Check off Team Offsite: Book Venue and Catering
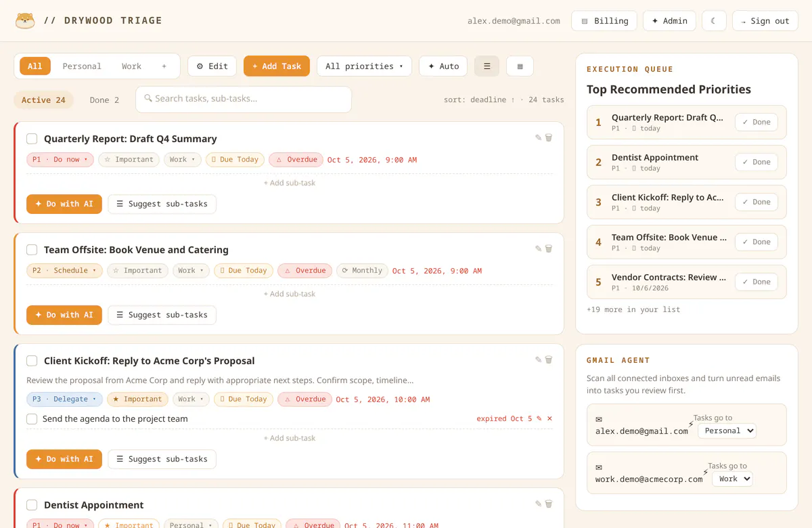The height and width of the screenshot is (528, 812). point(32,250)
